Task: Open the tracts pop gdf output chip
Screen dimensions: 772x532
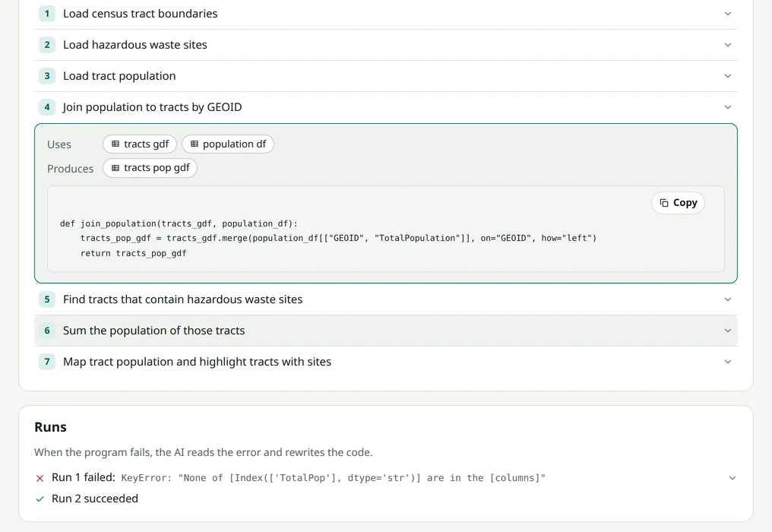Action: coord(150,168)
